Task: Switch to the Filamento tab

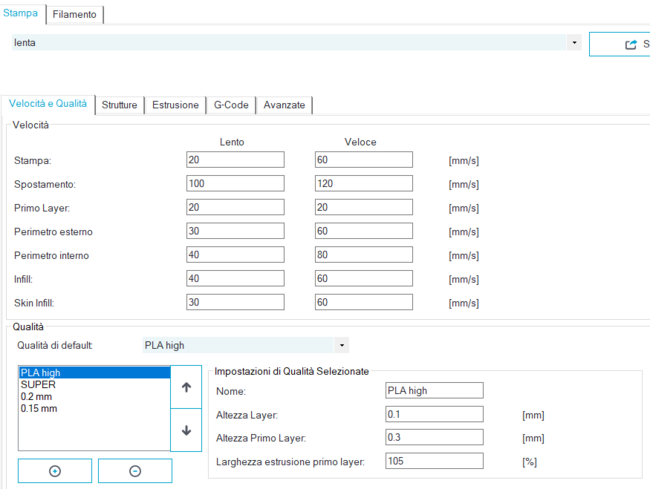Action: pos(75,14)
